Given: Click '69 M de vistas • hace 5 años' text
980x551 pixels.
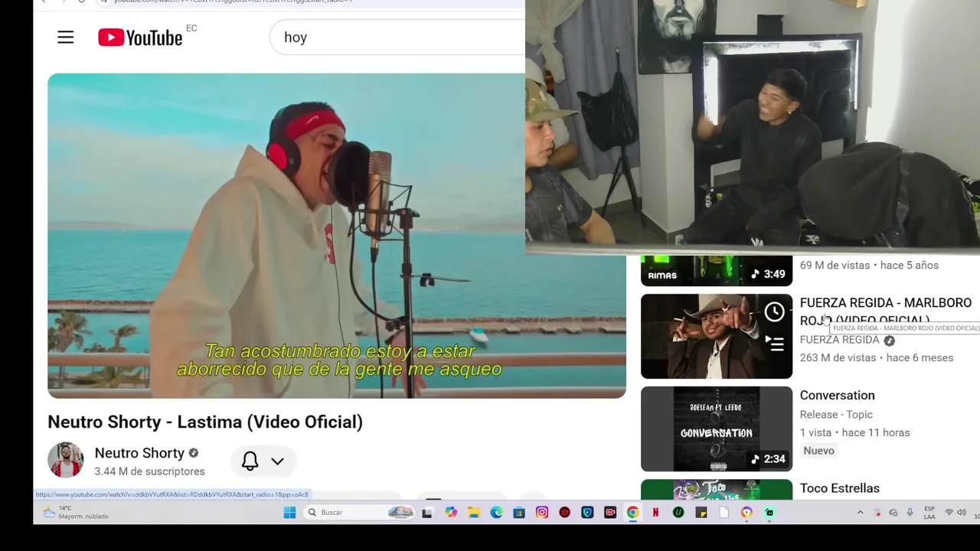Looking at the screenshot, I should pyautogui.click(x=869, y=266).
